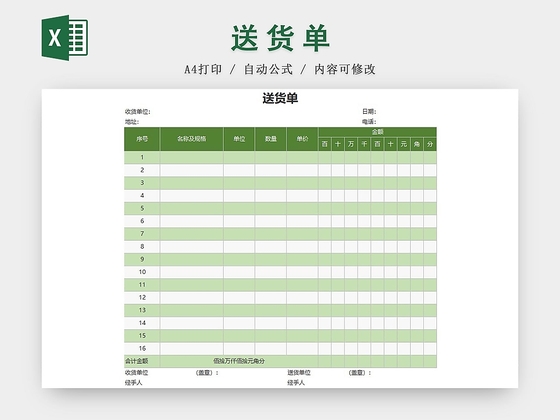Click the 经手人 label under 送货单位
This screenshot has width=560, height=420.
(x=296, y=383)
